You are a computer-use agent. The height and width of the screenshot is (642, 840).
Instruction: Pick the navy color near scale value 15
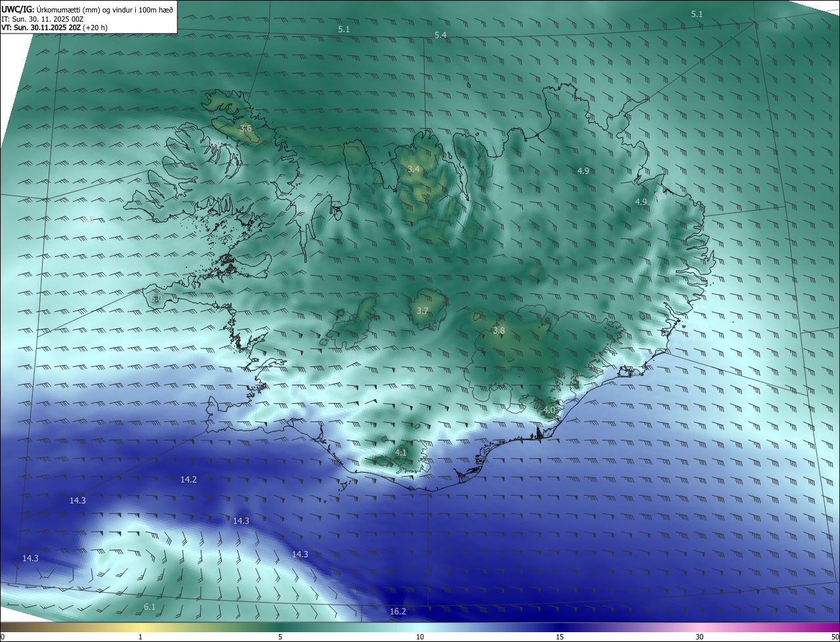point(560,628)
